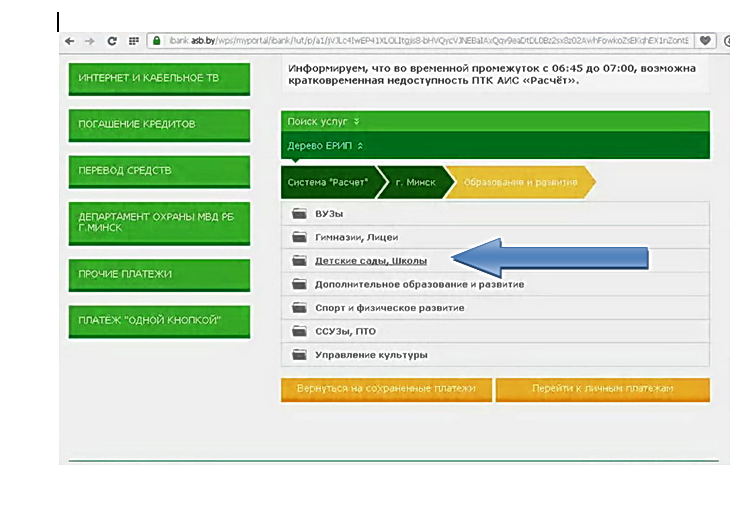Open Дополнительное образование и развитие folder
This screenshot has width=751, height=532.
tap(419, 284)
